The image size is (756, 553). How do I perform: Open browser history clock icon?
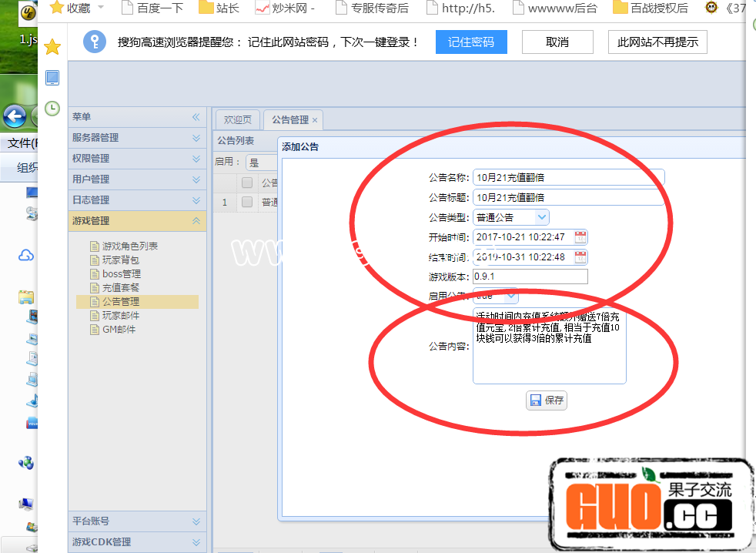tap(52, 109)
